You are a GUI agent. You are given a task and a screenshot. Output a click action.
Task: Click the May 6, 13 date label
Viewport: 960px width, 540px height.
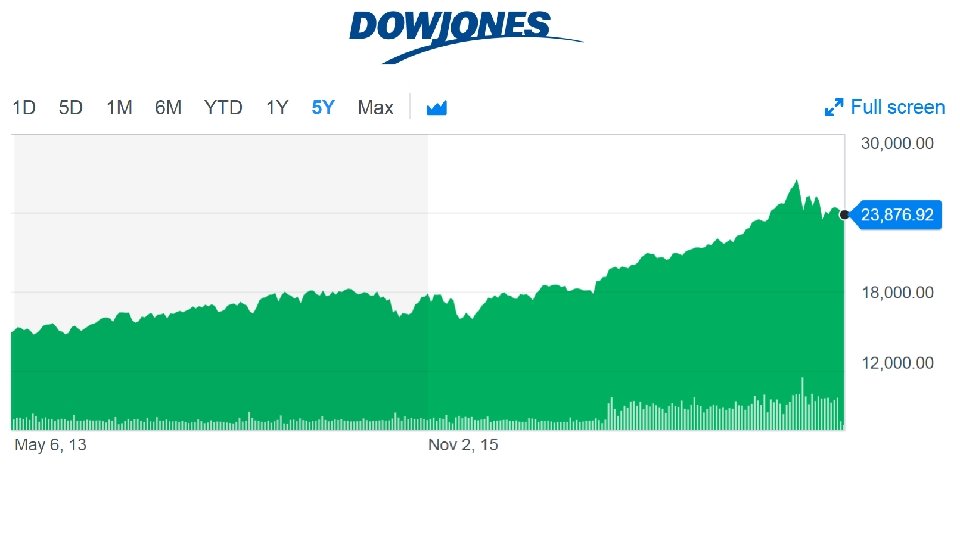(50, 445)
